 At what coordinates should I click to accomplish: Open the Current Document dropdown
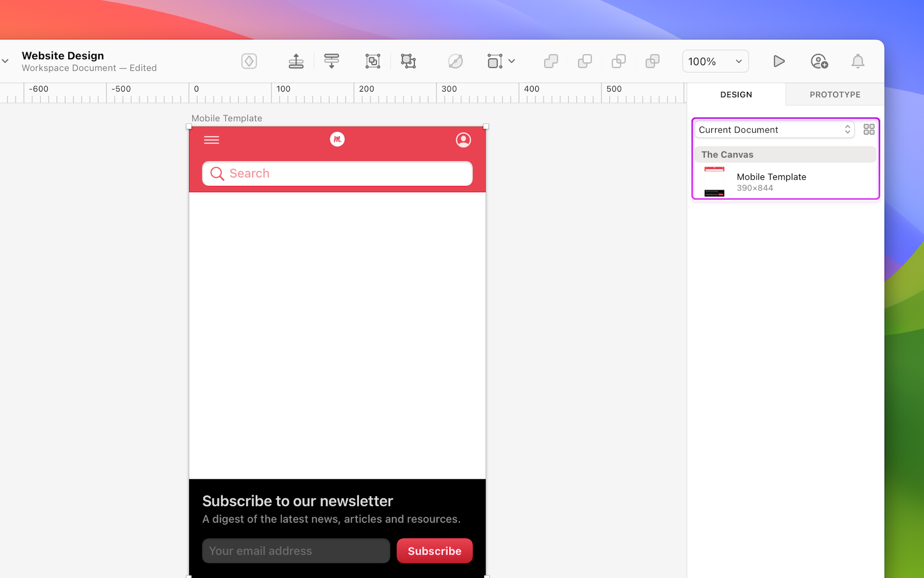click(x=774, y=130)
